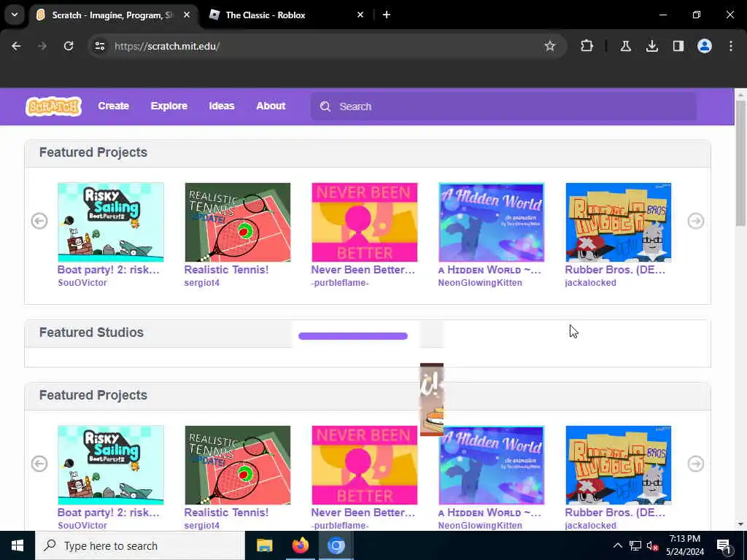Viewport: 747px width, 560px height.
Task: Click the purple loading bar in Featured Studios
Action: point(353,336)
